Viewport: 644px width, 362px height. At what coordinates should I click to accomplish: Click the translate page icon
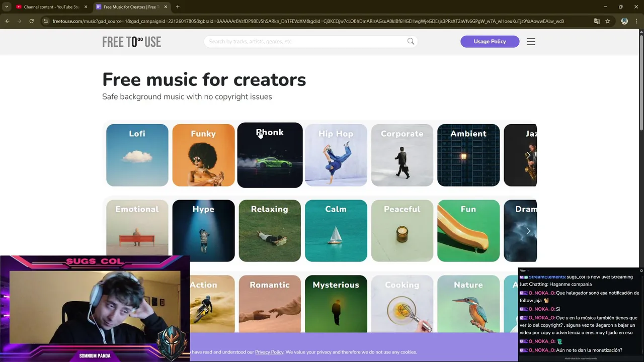coord(597,21)
